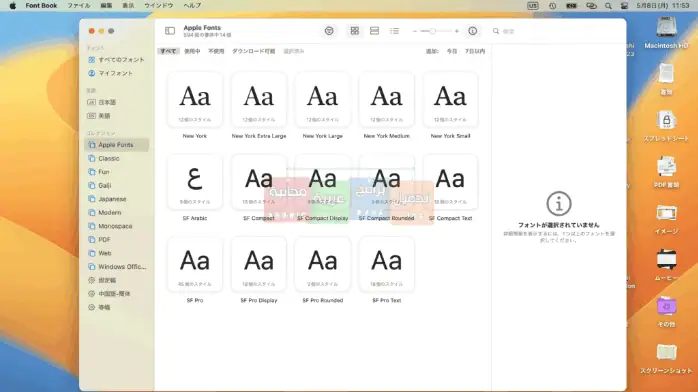This screenshot has width=698, height=392.
Task: Decrease preview size with minus
Action: click(x=414, y=31)
